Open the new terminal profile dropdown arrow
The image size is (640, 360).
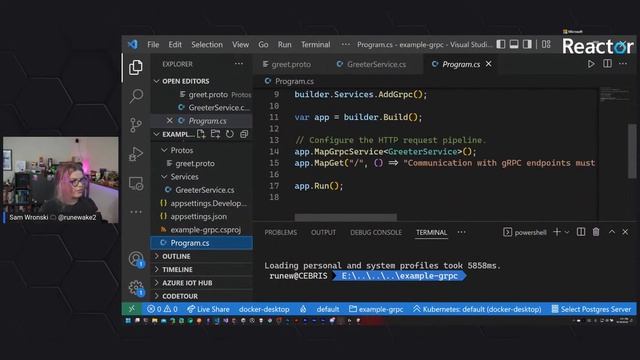click(567, 232)
